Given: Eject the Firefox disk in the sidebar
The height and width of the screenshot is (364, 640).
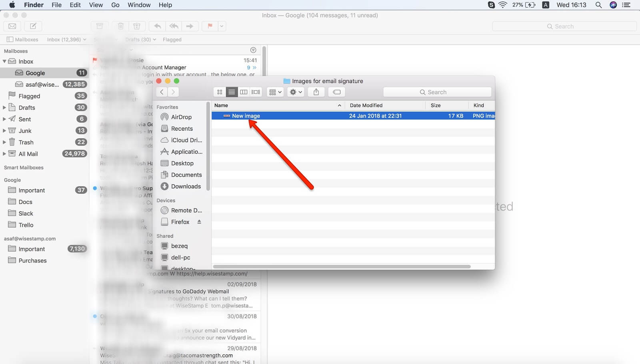Looking at the screenshot, I should pos(199,222).
